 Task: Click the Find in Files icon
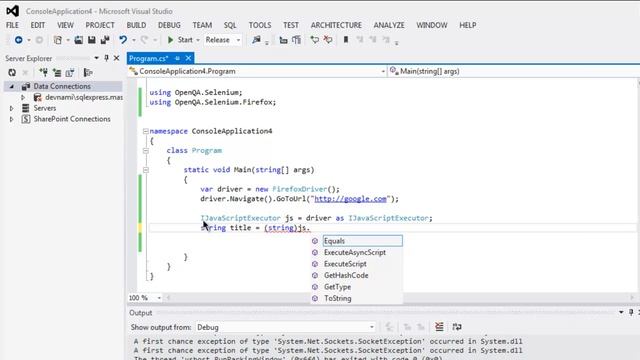point(256,40)
